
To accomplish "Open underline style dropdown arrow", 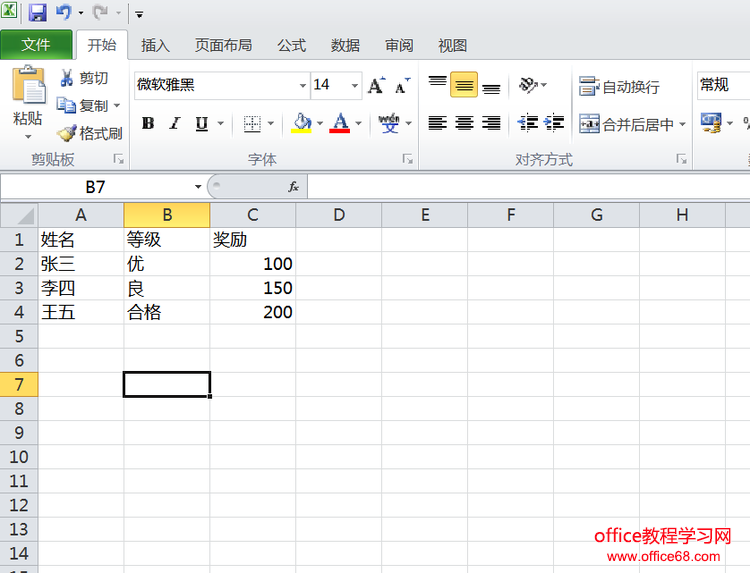I will click(x=221, y=123).
